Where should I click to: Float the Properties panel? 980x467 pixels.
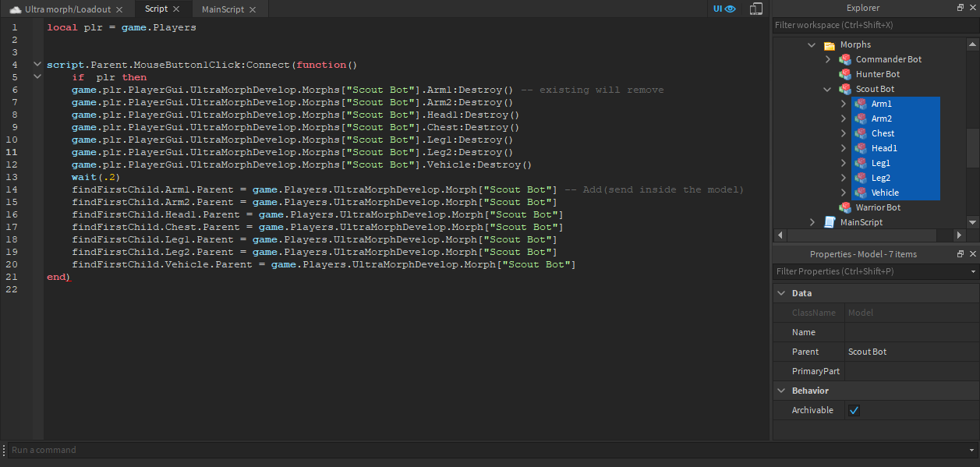point(960,253)
